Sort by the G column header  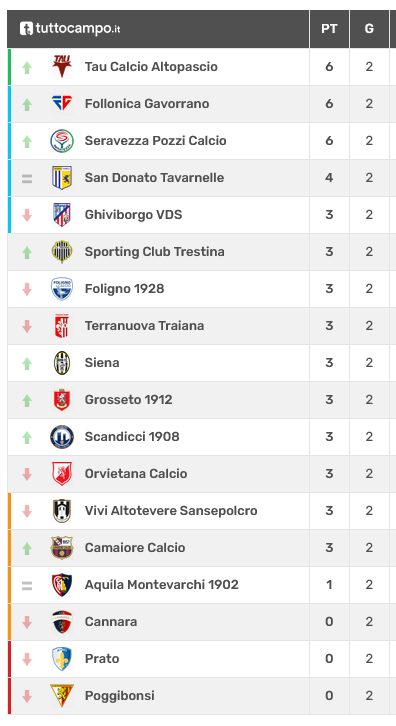[369, 29]
